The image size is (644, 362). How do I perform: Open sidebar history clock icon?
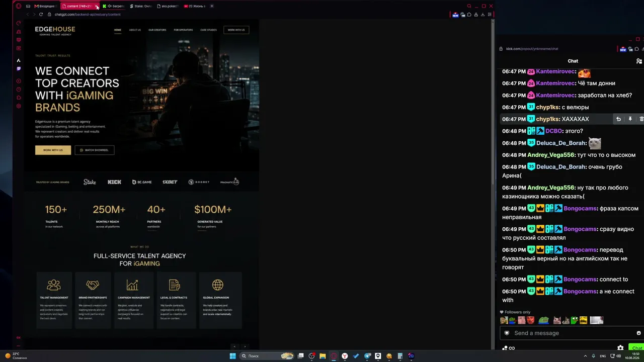[19, 89]
